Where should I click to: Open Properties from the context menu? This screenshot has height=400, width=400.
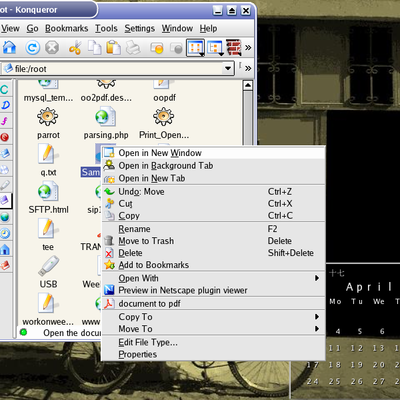click(x=213, y=354)
